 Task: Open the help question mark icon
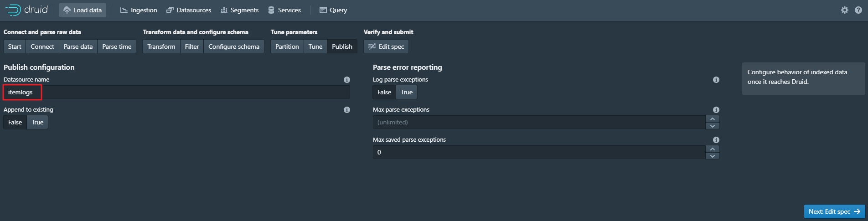pyautogui.click(x=858, y=10)
